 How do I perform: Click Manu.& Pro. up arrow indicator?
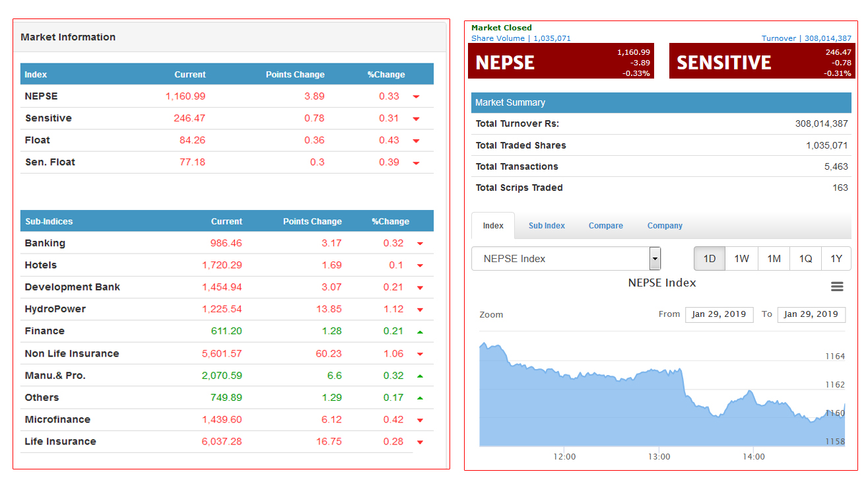pyautogui.click(x=420, y=376)
